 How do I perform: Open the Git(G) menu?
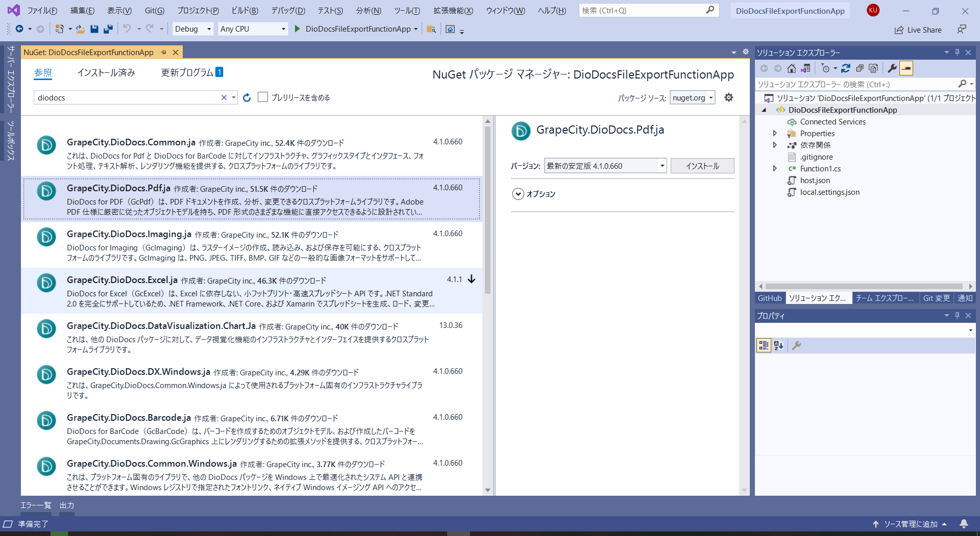click(155, 11)
